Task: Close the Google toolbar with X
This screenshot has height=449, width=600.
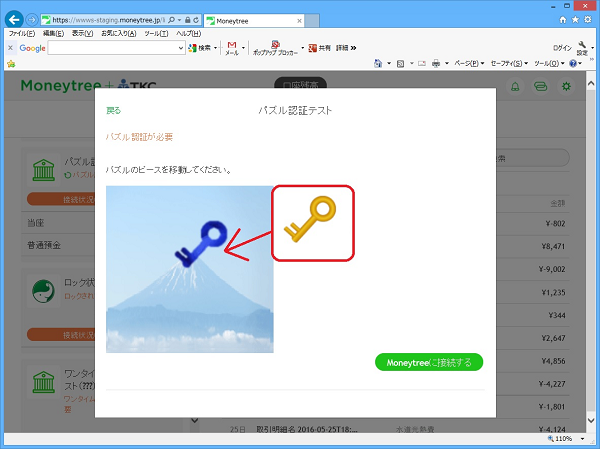Action: (x=10, y=48)
